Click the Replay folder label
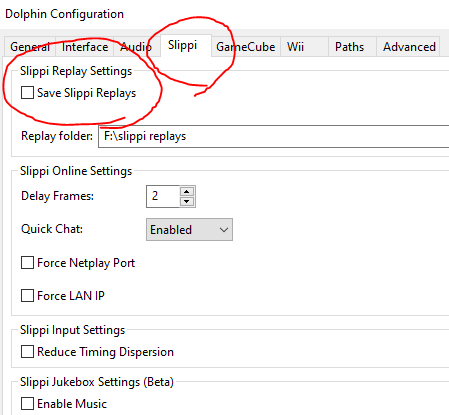 (57, 136)
